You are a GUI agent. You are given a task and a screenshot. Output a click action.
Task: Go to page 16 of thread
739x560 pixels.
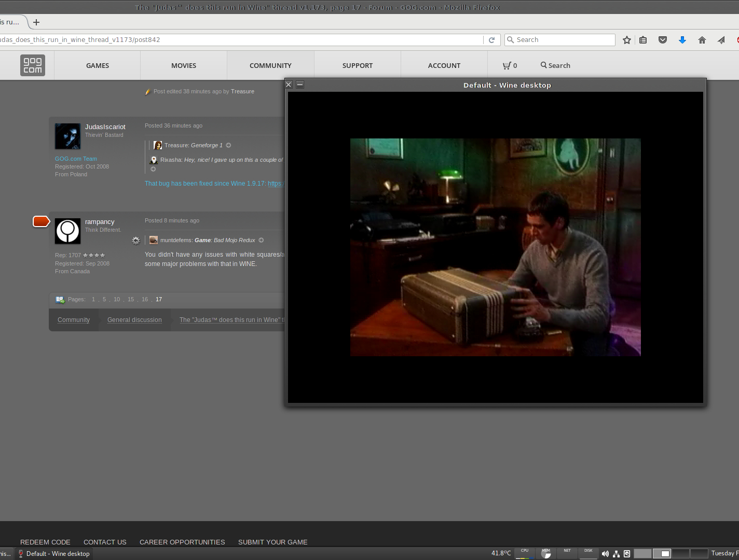click(x=145, y=300)
